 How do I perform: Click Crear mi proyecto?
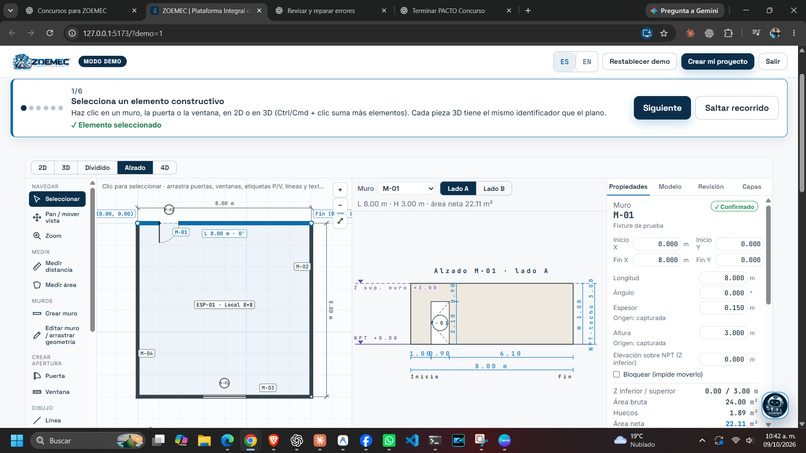coord(718,62)
